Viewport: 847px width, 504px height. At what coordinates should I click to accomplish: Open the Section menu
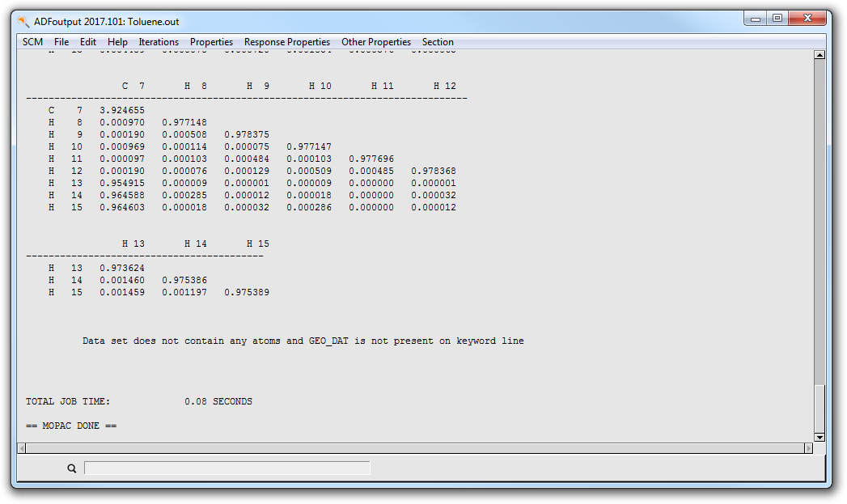(438, 42)
